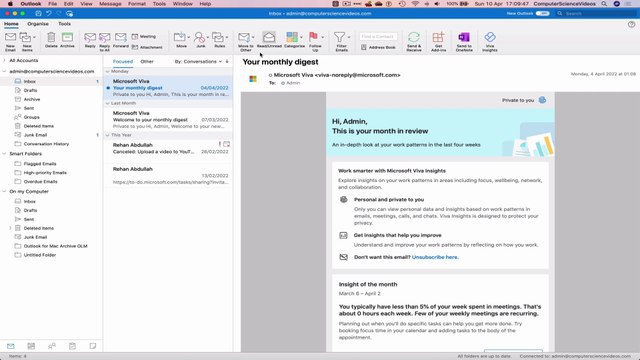Switch to the Focused inbox tab
This screenshot has width=640, height=360.
click(x=123, y=62)
